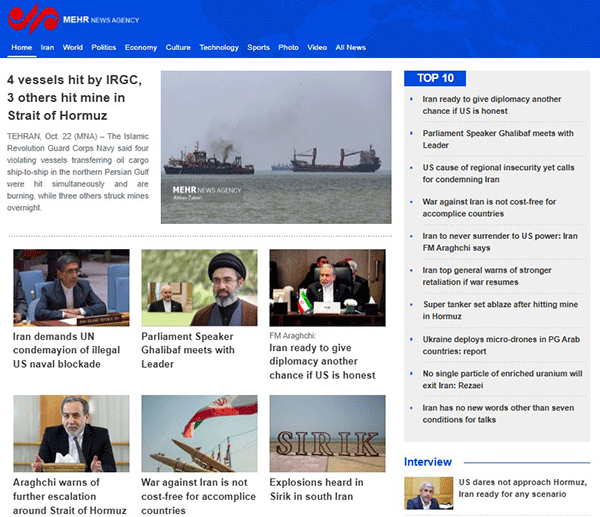This screenshot has width=600, height=517.
Task: Click the cleric and Ghalibaf photo thumbnail
Action: (199, 288)
